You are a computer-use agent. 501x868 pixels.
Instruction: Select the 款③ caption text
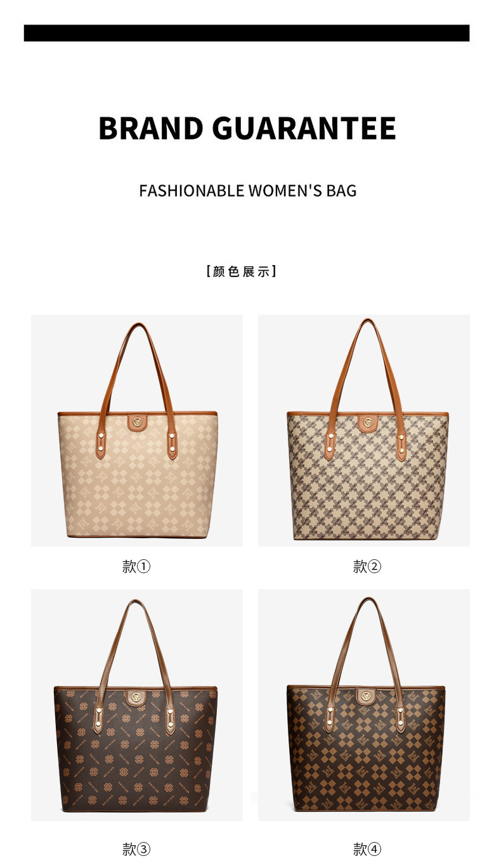[136, 848]
